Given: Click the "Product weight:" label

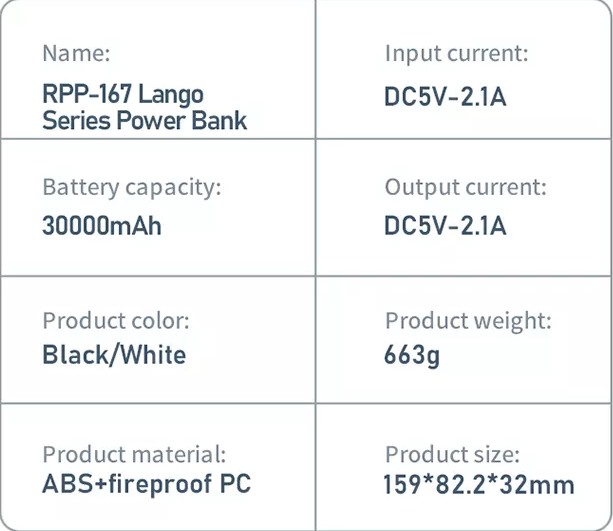Looking at the screenshot, I should click(x=468, y=321).
